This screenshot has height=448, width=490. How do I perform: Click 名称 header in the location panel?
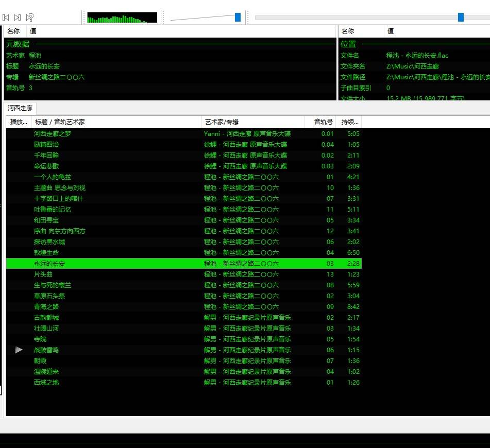tap(361, 31)
